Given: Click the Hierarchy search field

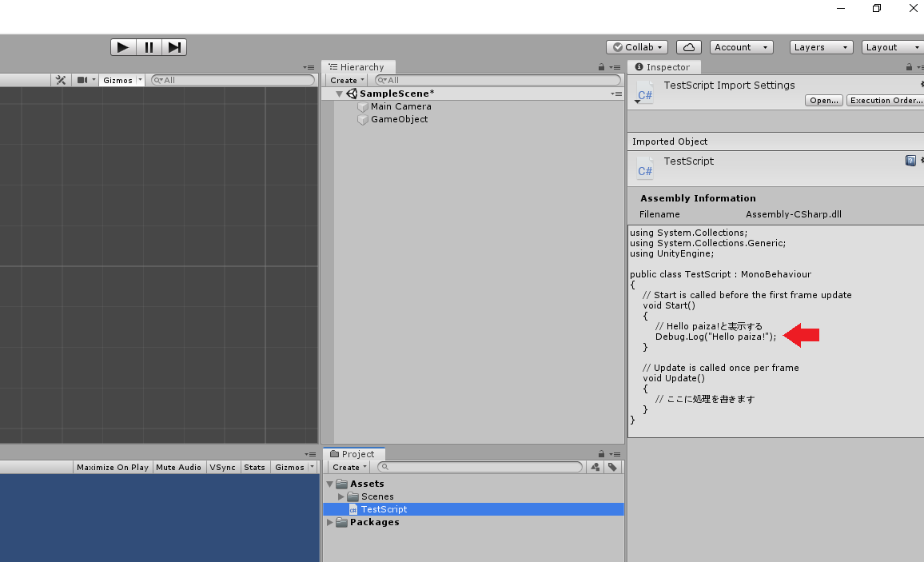Looking at the screenshot, I should [498, 80].
